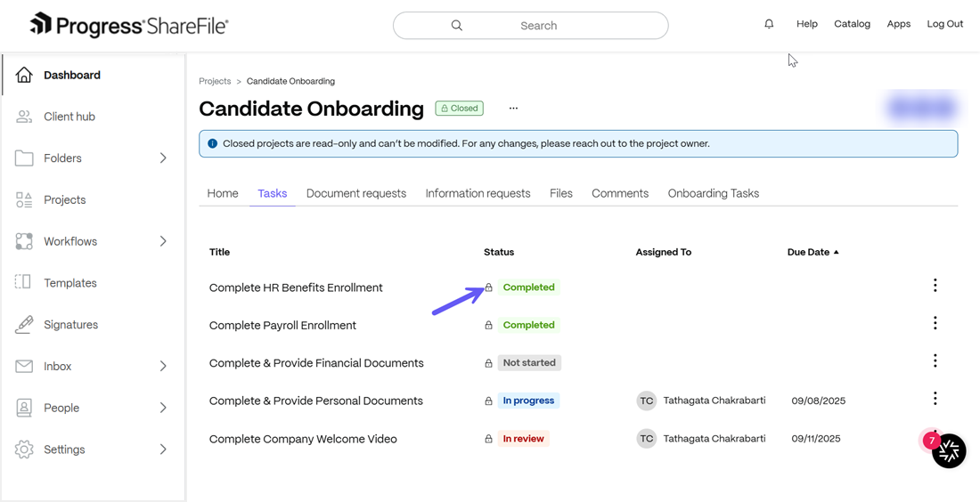This screenshot has height=502, width=980.
Task: Click lock icon beside HR Benefits status
Action: click(x=489, y=287)
